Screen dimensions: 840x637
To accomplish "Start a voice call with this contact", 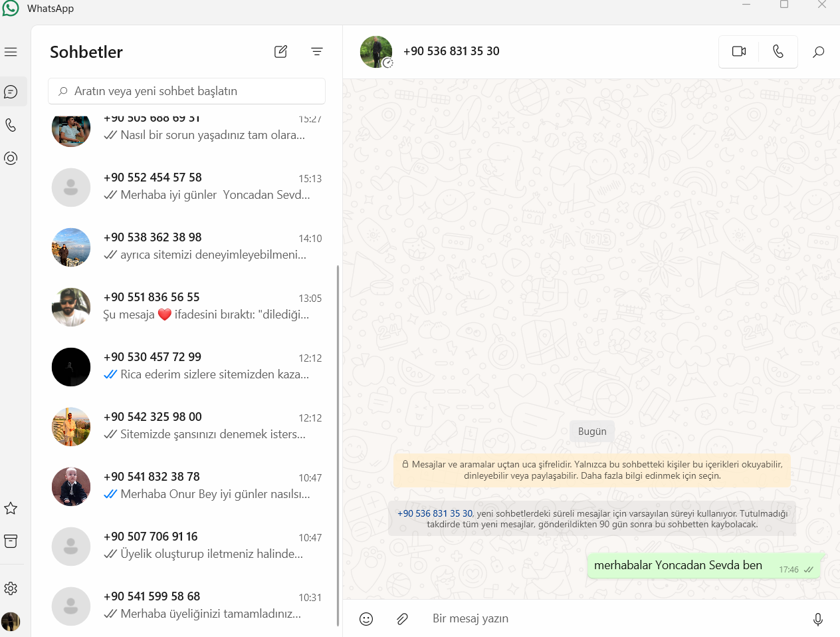I will tap(778, 51).
